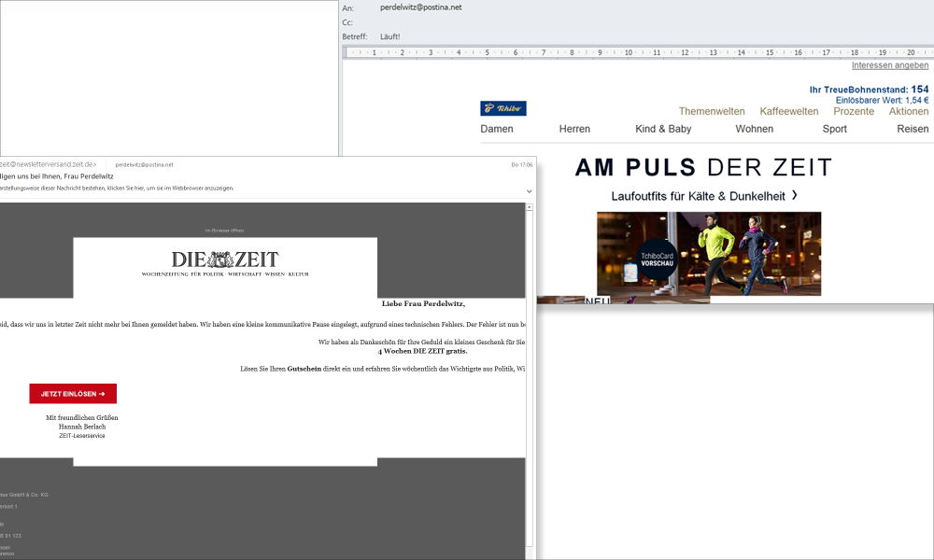Click 'Einlösbarer Wert: 1,54 €' text
934x560 pixels.
pos(882,101)
